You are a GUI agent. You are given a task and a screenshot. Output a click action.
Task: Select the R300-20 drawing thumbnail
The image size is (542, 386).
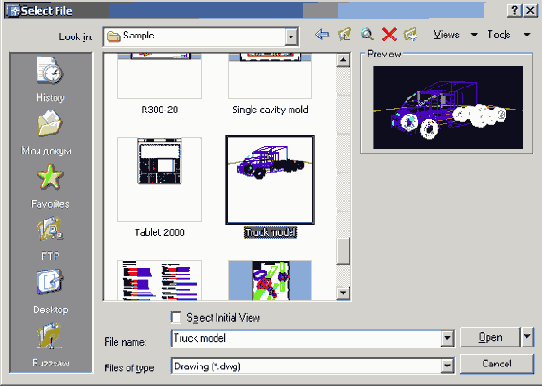(x=159, y=76)
